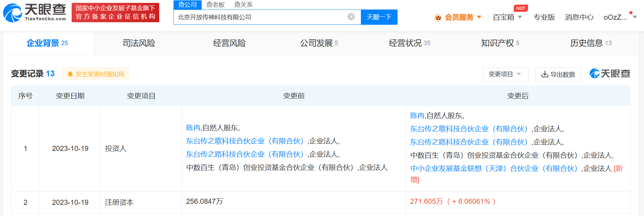Select the 经营状况 tab
This screenshot has height=216, width=644.
410,43
